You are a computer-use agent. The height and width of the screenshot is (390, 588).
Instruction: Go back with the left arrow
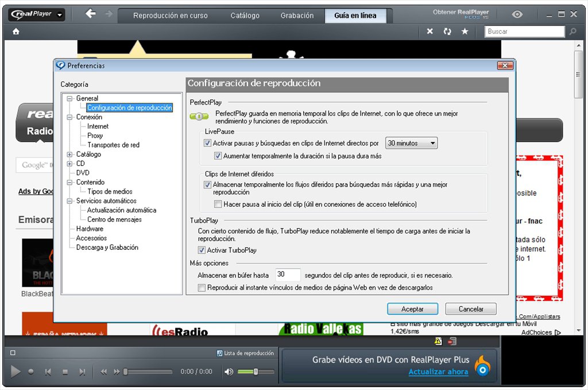coord(90,14)
